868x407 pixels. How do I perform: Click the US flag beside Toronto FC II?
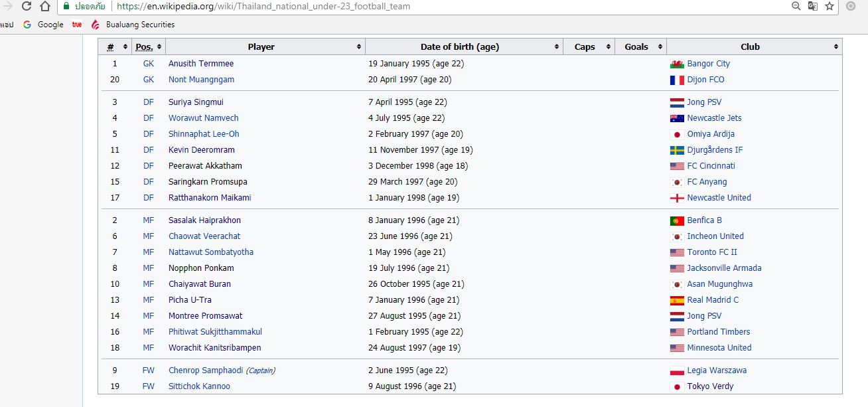[x=677, y=253]
